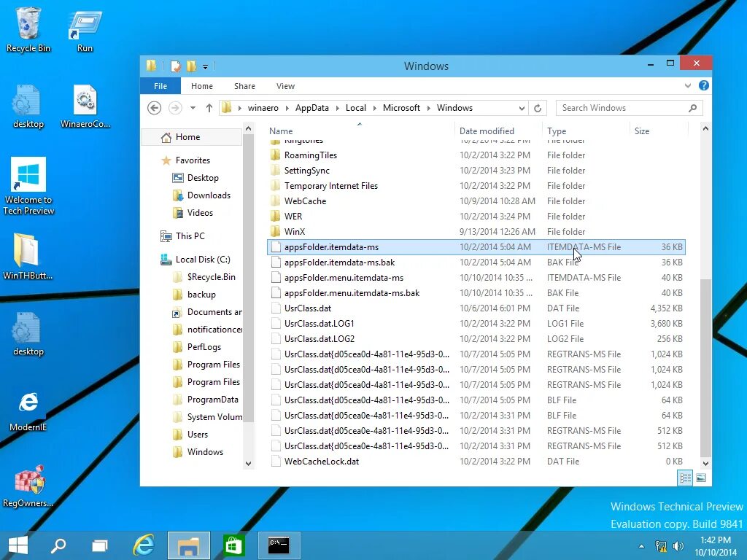Open the View ribbon tab
Screen dimensions: 747x560
tap(285, 86)
